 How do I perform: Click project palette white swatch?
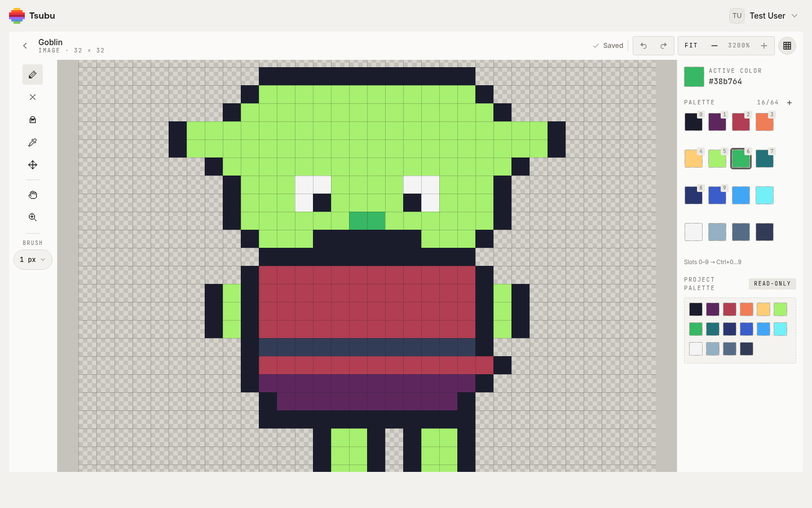[x=696, y=349]
